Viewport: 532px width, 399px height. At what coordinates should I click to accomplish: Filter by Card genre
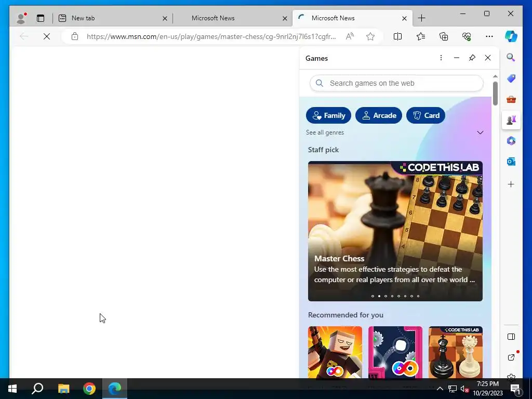click(x=425, y=115)
